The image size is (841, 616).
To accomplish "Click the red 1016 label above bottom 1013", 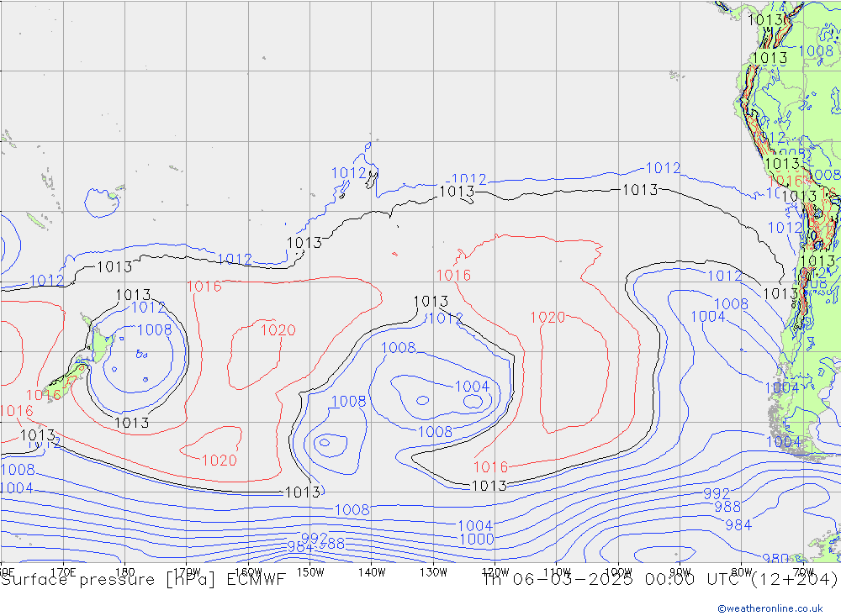I will coord(490,467).
